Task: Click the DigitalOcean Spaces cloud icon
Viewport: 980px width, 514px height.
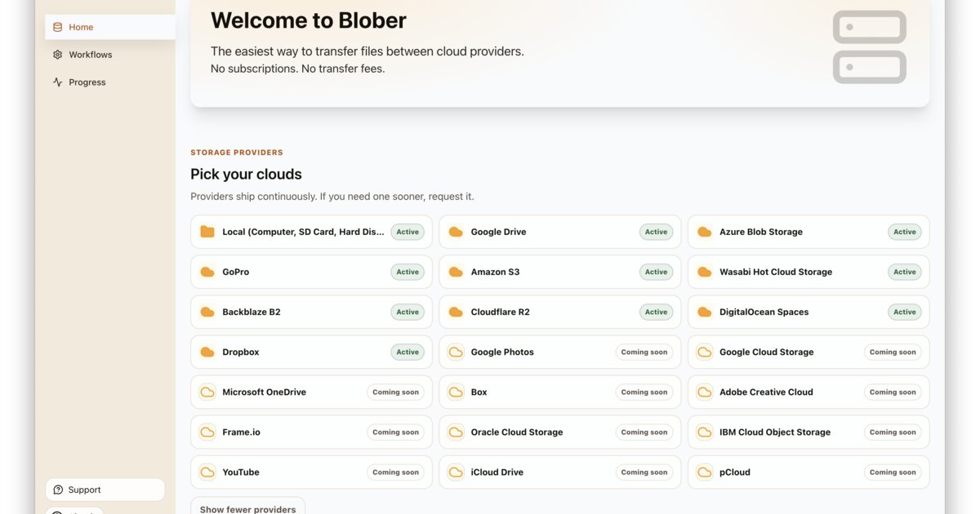Action: tap(704, 312)
